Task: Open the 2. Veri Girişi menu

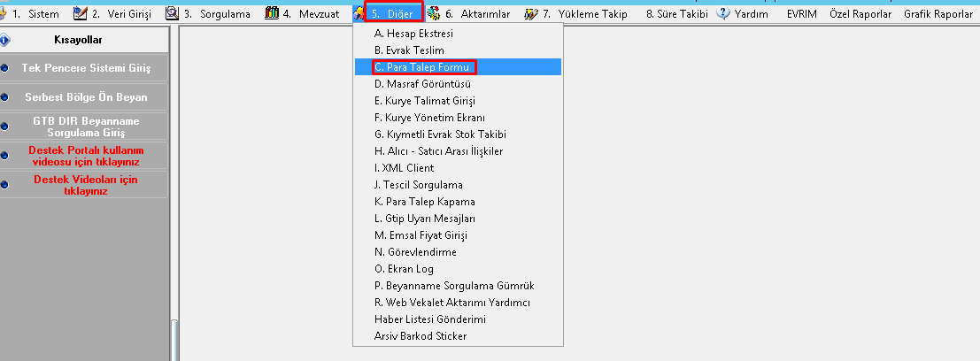Action: pyautogui.click(x=121, y=14)
